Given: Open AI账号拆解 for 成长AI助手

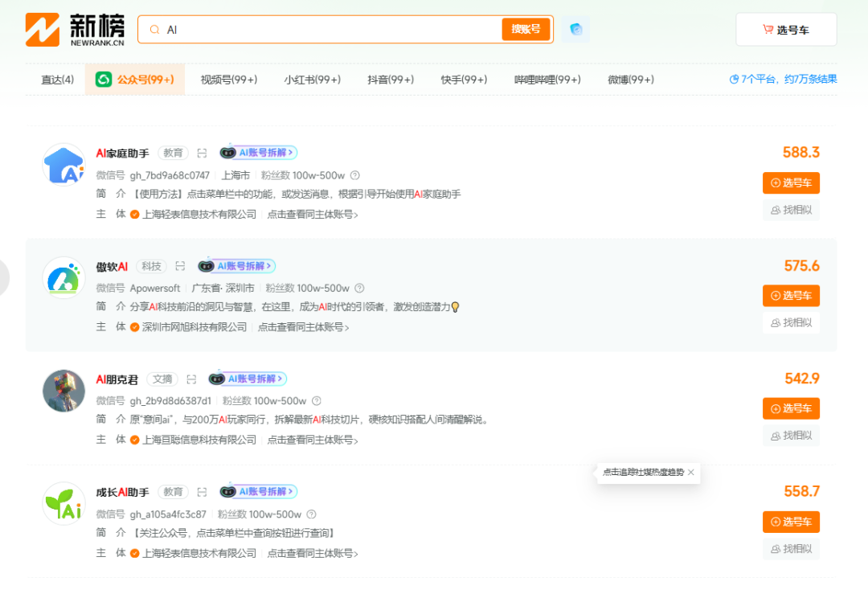Looking at the screenshot, I should pos(259,491).
